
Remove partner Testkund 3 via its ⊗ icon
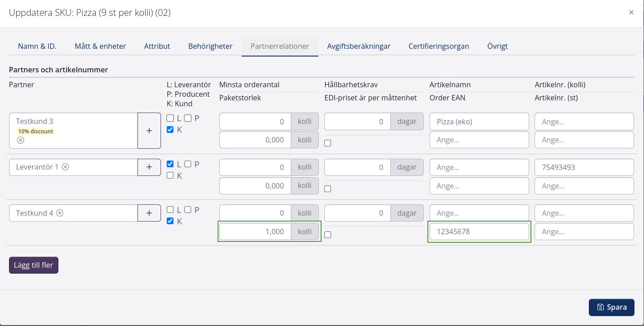coord(20,140)
